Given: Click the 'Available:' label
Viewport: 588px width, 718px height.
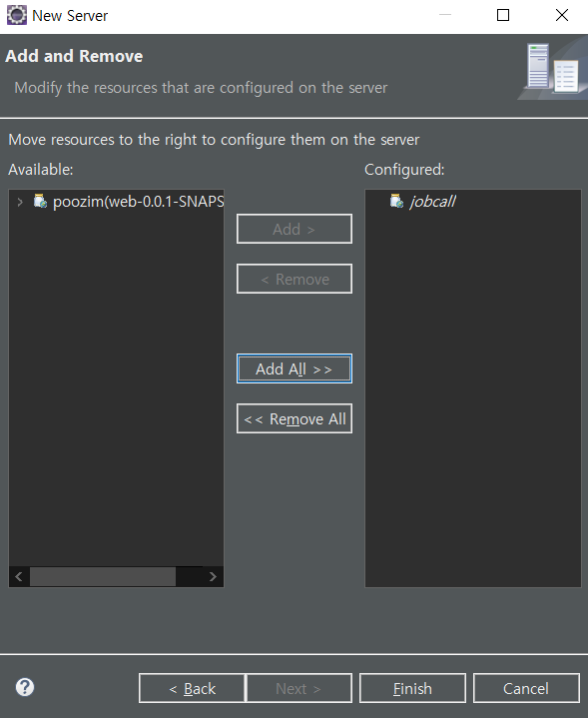Looking at the screenshot, I should coord(41,170).
